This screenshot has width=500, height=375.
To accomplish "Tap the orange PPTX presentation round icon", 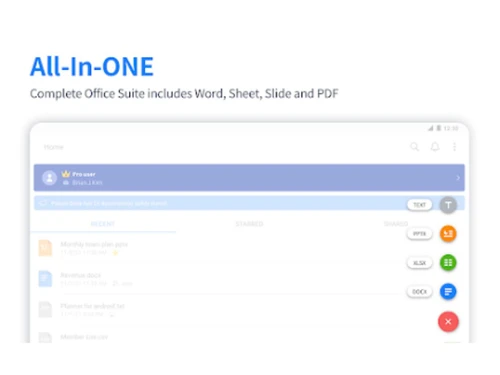I will click(448, 234).
